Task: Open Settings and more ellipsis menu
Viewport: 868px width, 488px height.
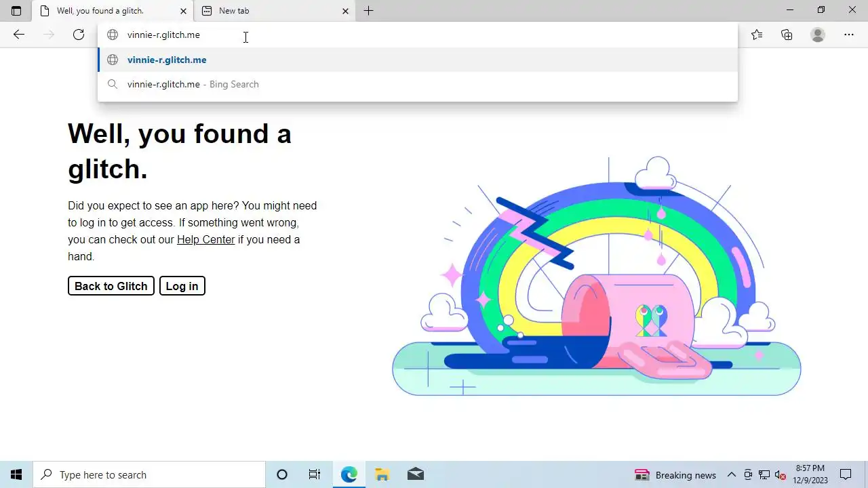Action: click(x=849, y=35)
